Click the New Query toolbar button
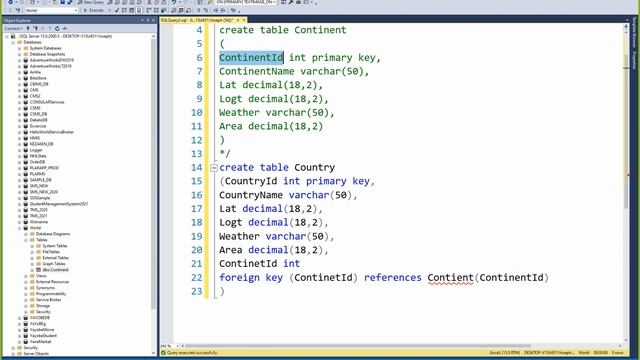The height and width of the screenshot is (360, 640). click(x=91, y=2)
